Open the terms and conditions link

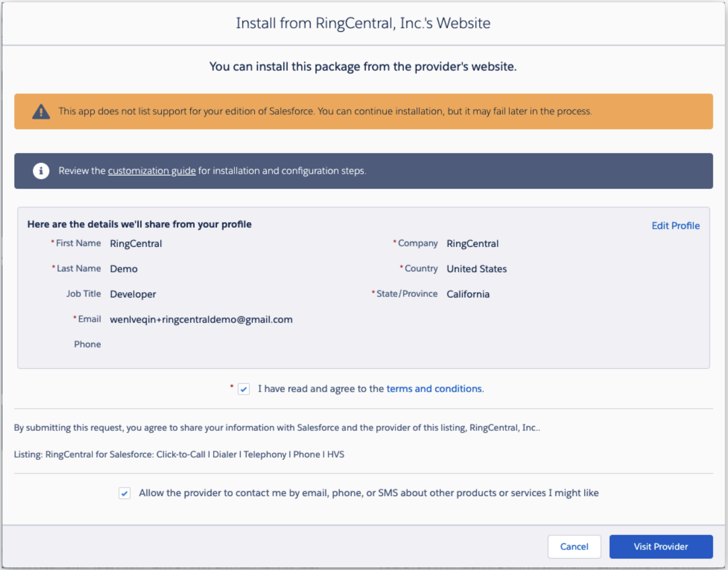coord(435,389)
